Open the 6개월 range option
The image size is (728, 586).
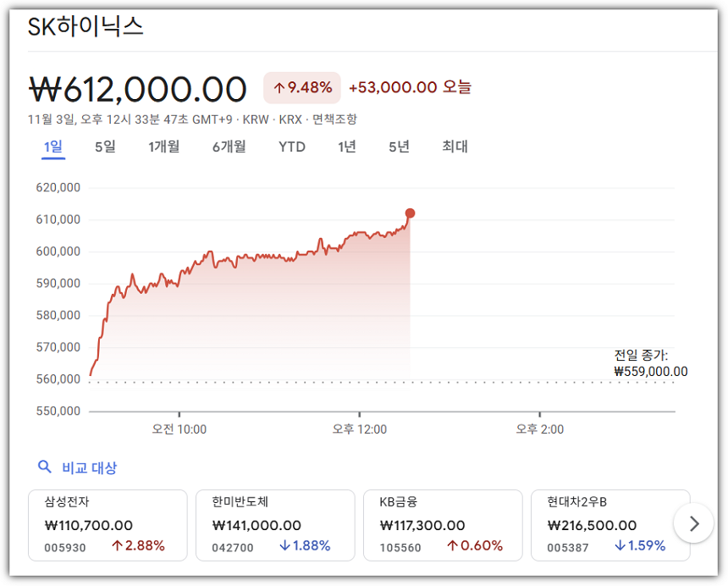229,146
